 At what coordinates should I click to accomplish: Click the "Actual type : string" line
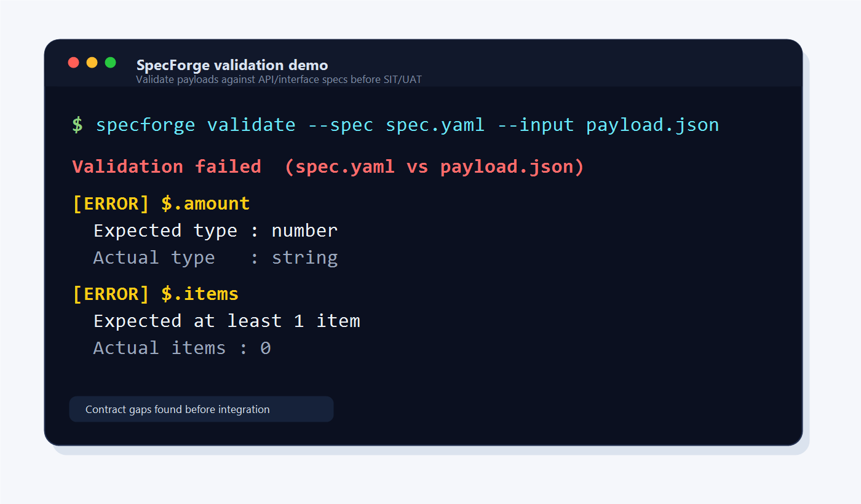(x=215, y=258)
